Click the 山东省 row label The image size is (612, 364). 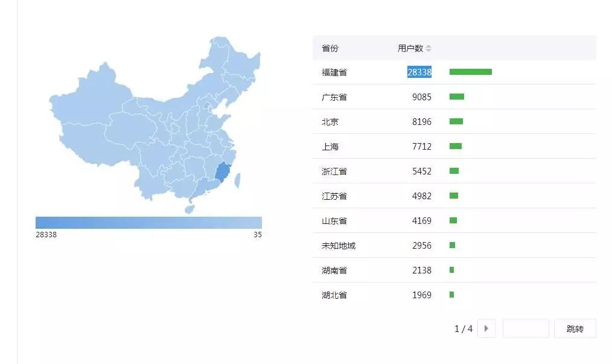click(334, 221)
